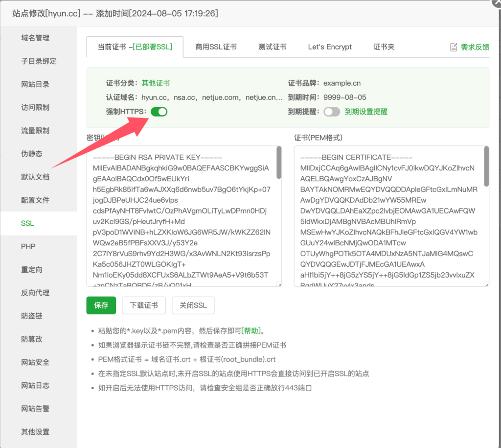Open 访问限制 in sidebar
Viewport: 501px width, 448px height.
35,107
